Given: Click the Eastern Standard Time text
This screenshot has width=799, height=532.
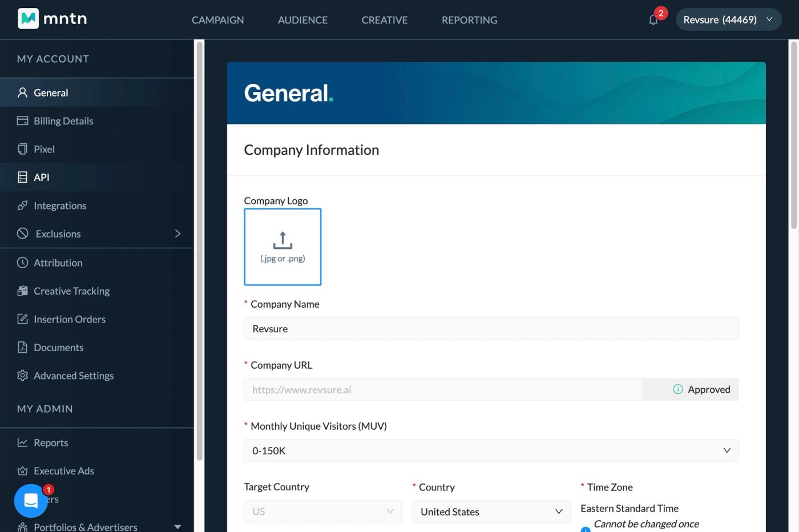Looking at the screenshot, I should [629, 508].
